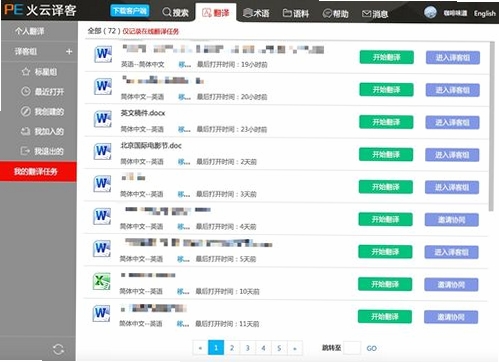Click 邀请协同 for file opened 4天前

coord(452,220)
